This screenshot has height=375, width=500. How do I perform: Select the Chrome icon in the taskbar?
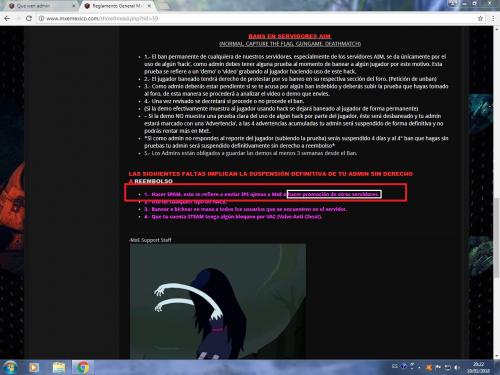pyautogui.click(x=82, y=368)
